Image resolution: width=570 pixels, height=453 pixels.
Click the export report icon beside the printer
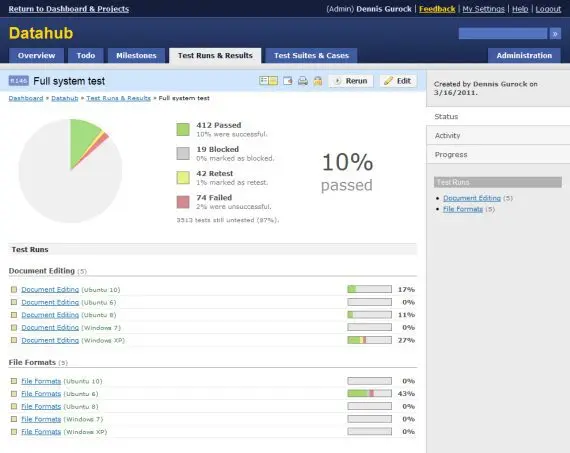(288, 81)
